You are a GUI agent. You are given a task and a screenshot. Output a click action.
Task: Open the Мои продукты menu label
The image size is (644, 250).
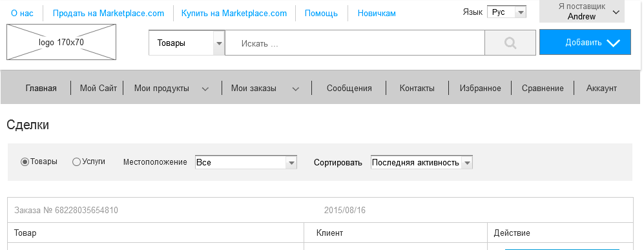(161, 89)
